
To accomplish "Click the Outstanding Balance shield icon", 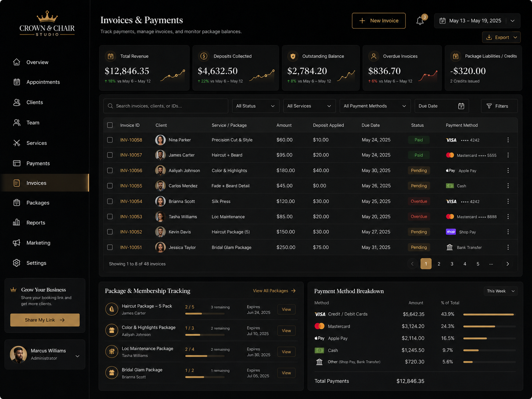I will (x=293, y=56).
